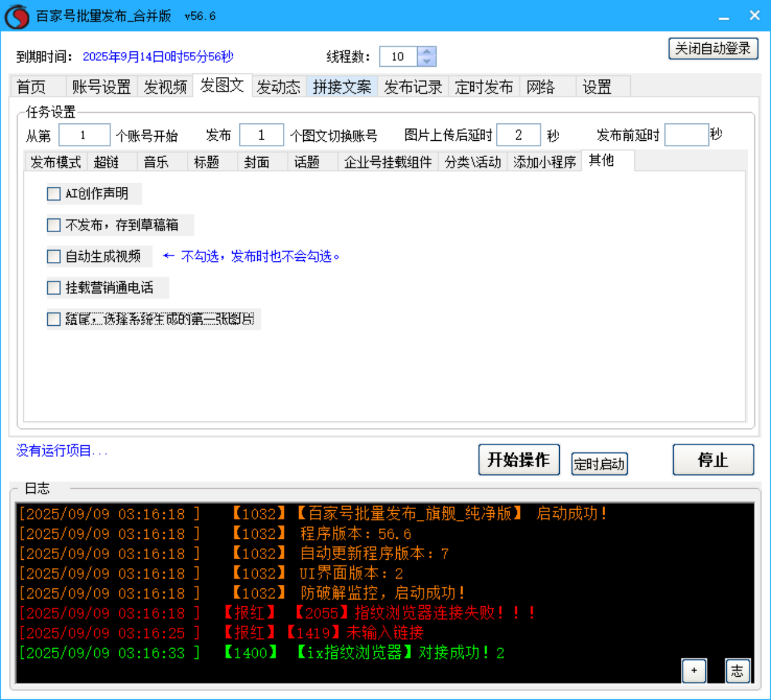Click the 开始操作 button

point(519,460)
